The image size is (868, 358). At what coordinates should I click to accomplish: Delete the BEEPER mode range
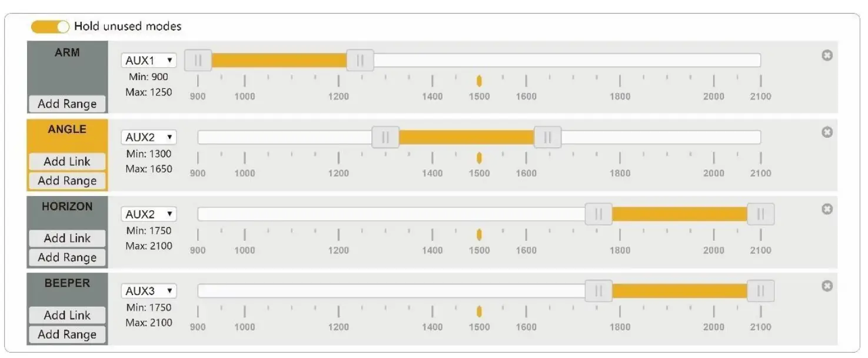(x=827, y=286)
